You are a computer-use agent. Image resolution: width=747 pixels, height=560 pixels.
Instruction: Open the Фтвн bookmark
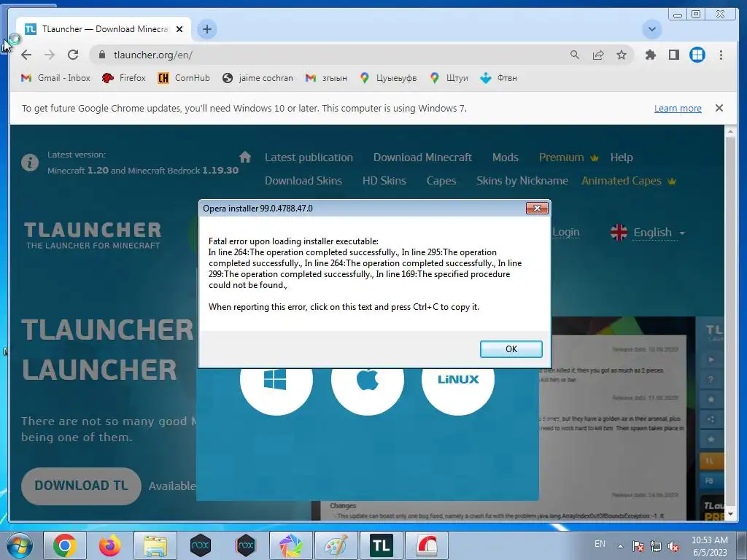click(498, 77)
